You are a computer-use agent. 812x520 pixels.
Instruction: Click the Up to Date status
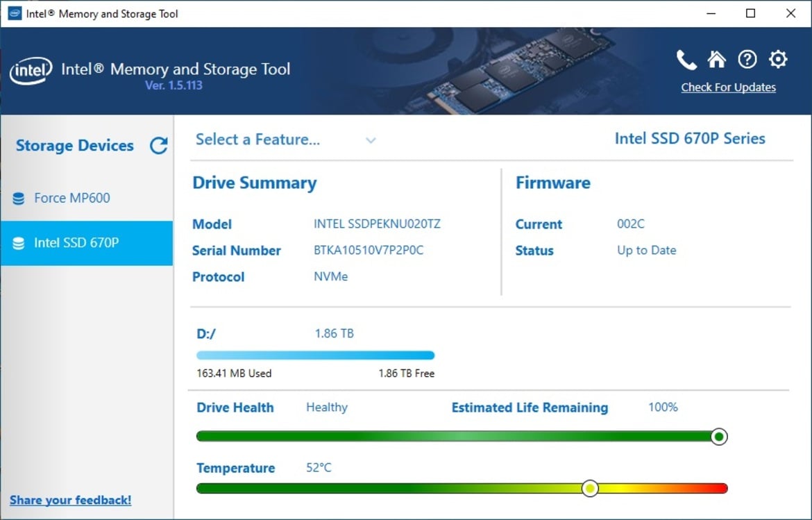click(x=646, y=251)
